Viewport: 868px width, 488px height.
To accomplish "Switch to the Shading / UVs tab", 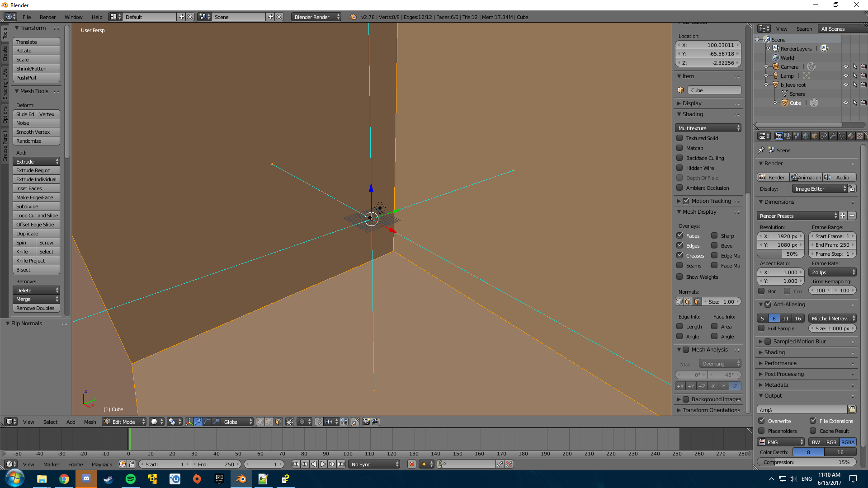I will (x=5, y=84).
